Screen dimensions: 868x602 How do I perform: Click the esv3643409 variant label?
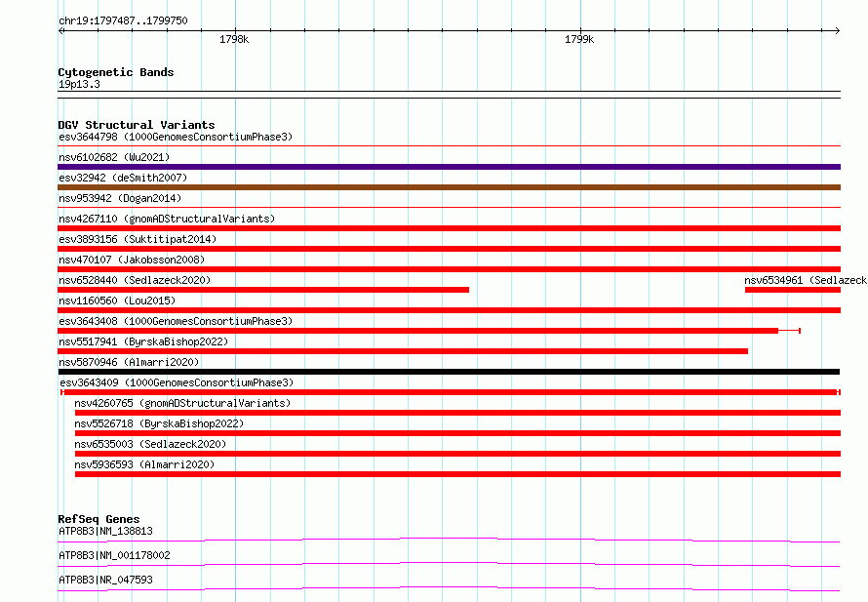pos(177,382)
